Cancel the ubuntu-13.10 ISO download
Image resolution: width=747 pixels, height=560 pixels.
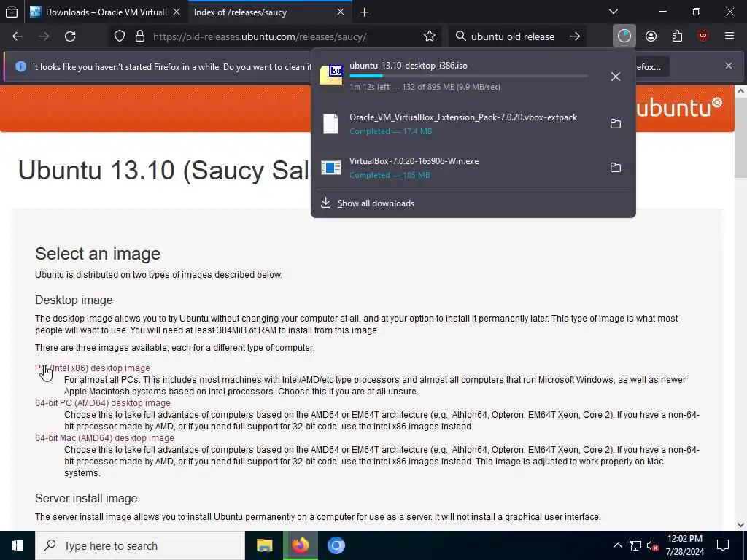click(x=616, y=77)
